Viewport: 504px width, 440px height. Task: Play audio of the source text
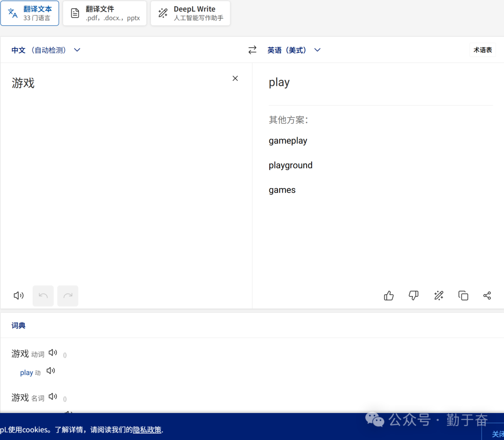point(19,295)
